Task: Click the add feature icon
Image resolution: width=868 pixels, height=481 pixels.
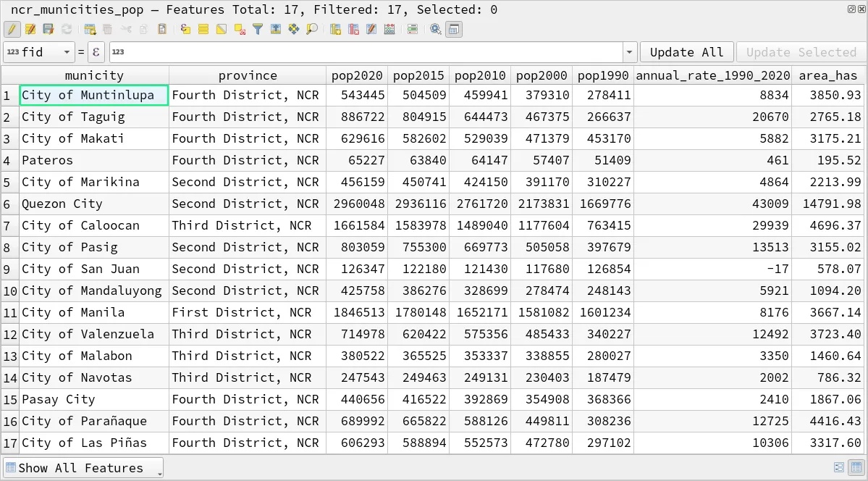Action: (90, 30)
